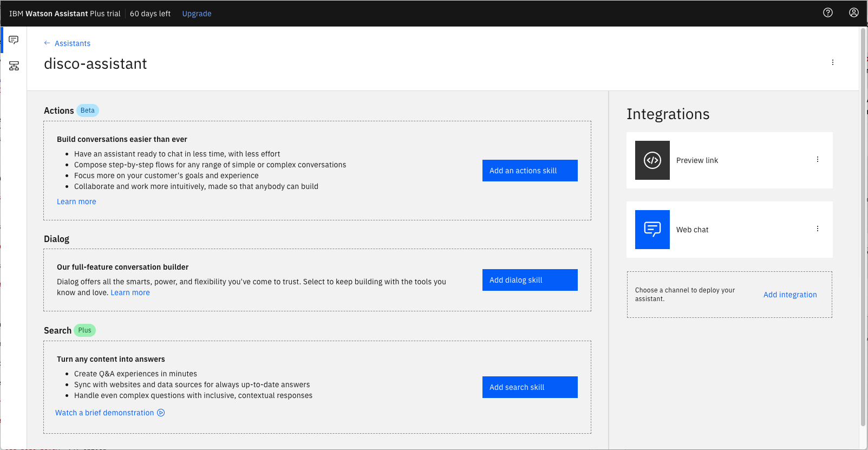Open Web chat options menu
This screenshot has width=868, height=450.
coord(818,229)
